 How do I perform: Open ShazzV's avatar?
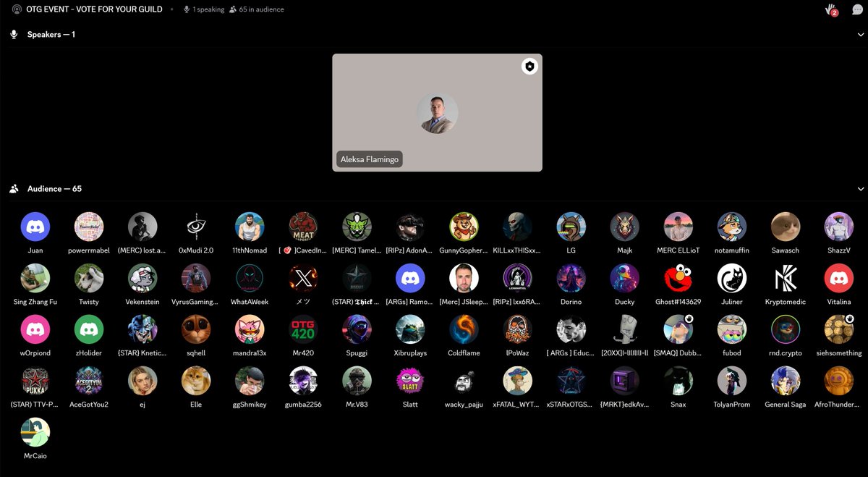[839, 227]
